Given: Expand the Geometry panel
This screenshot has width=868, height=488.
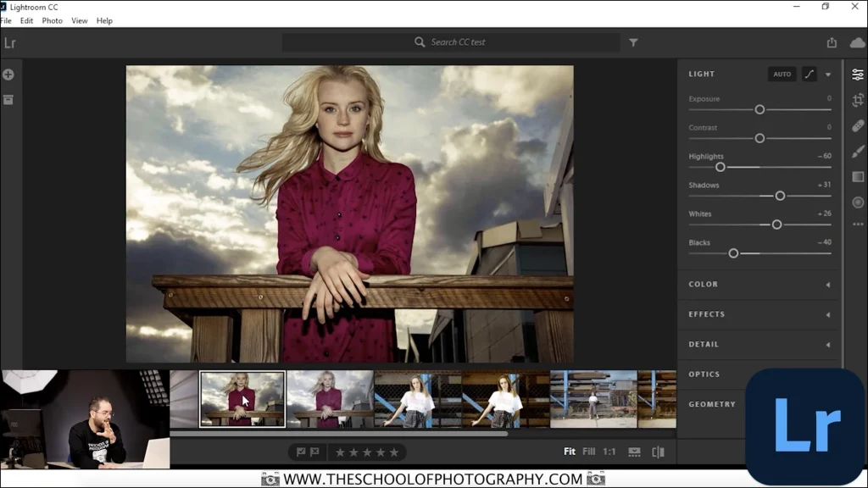Looking at the screenshot, I should tap(759, 404).
